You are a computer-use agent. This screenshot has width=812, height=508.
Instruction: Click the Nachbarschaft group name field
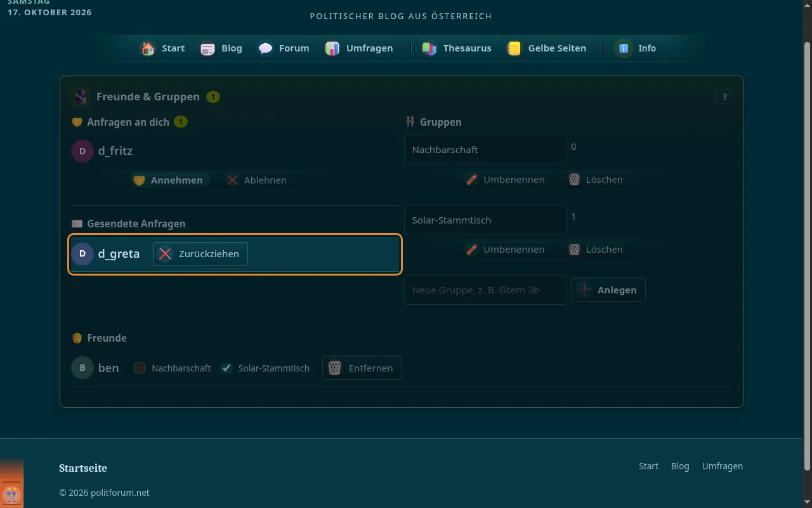coord(485,149)
